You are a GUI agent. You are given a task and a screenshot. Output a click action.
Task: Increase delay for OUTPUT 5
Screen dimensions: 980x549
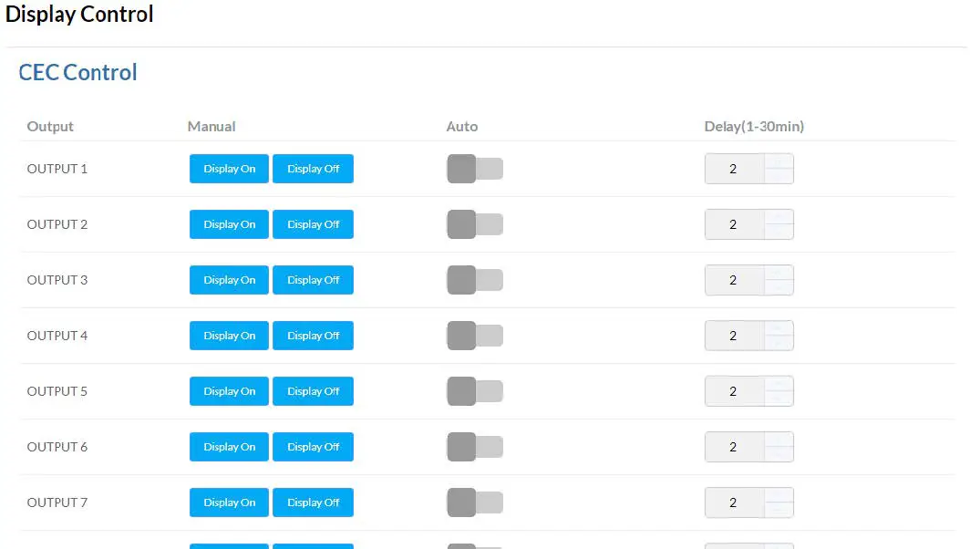(779, 384)
